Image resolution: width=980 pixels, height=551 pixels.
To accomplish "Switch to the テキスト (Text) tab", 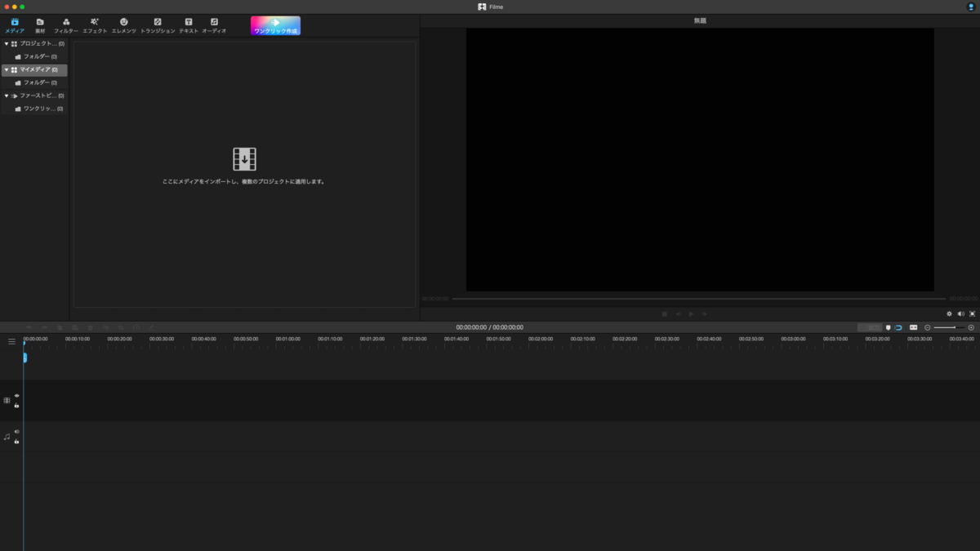I will (189, 25).
